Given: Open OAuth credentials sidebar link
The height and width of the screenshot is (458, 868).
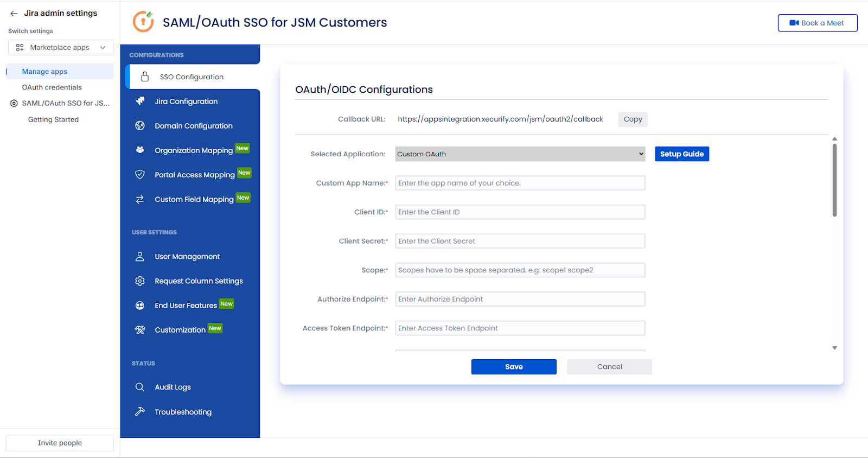Looking at the screenshot, I should (x=52, y=87).
